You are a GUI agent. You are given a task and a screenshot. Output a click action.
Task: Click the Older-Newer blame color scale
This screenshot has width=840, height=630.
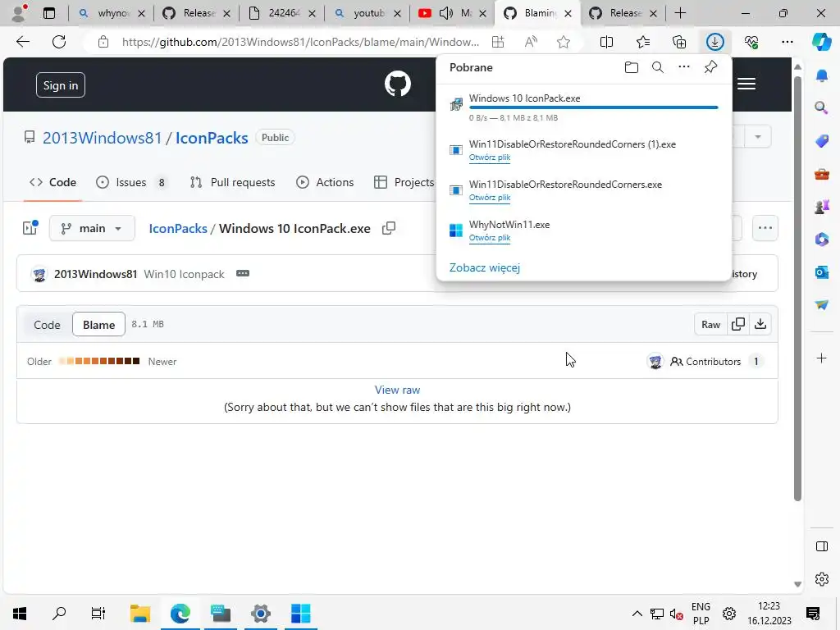point(99,361)
